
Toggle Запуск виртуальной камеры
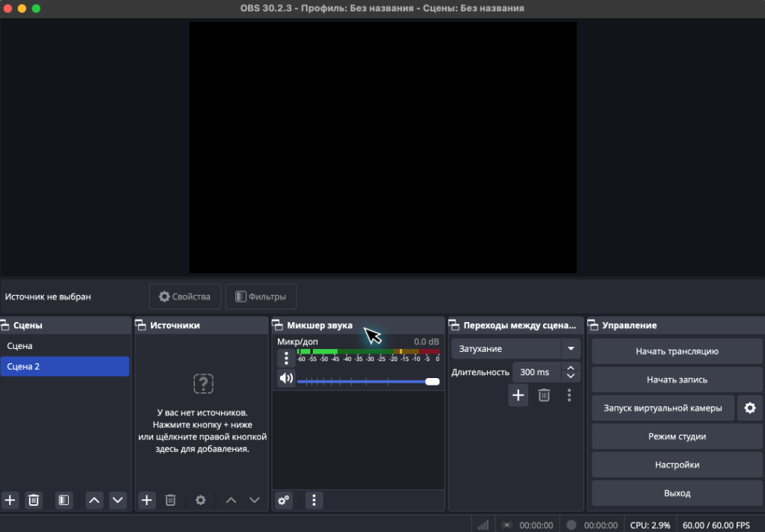663,408
